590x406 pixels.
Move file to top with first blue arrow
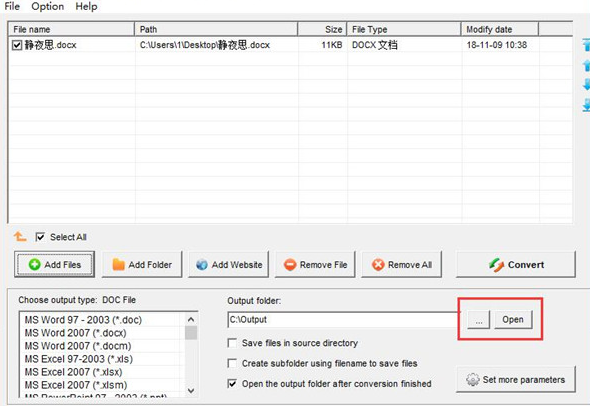(x=586, y=44)
